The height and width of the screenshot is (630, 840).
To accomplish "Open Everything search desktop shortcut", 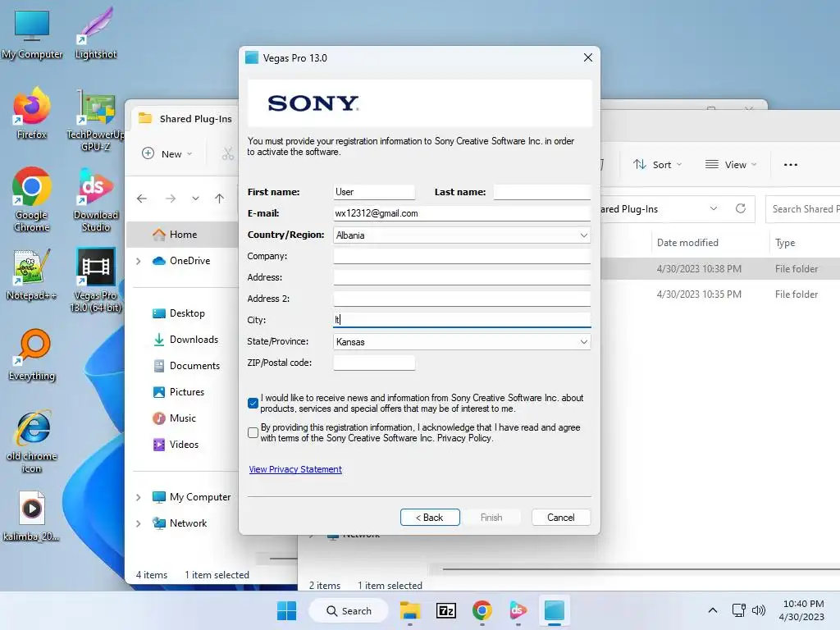I will tap(32, 354).
